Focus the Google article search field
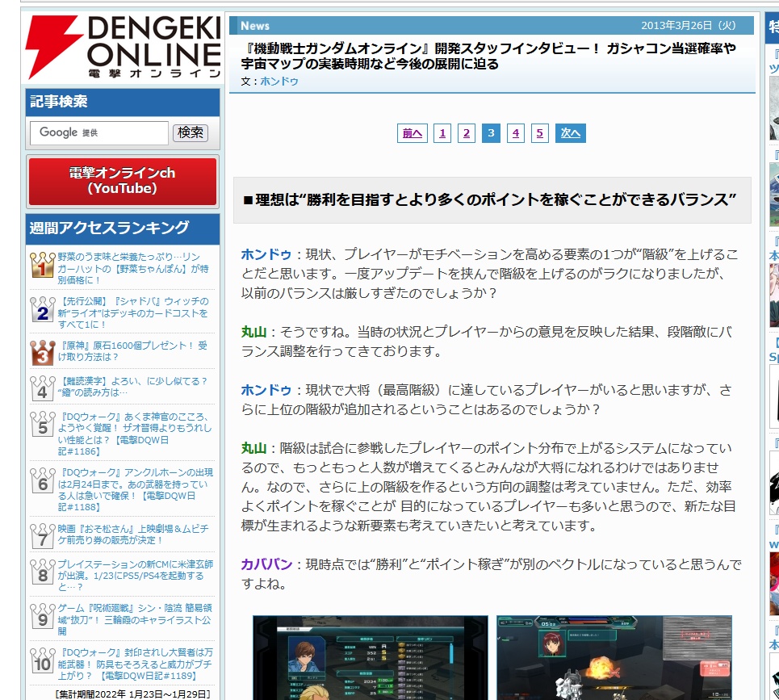The height and width of the screenshot is (700, 779). [98, 132]
